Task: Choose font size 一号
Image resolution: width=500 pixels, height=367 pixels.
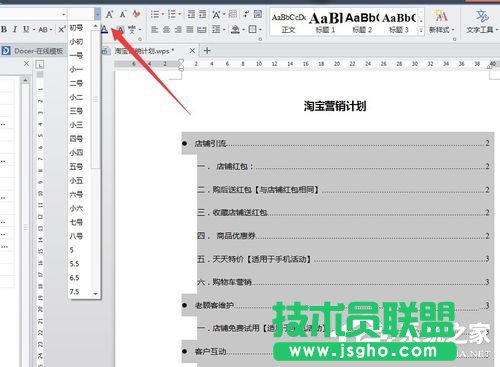Action: coord(76,55)
